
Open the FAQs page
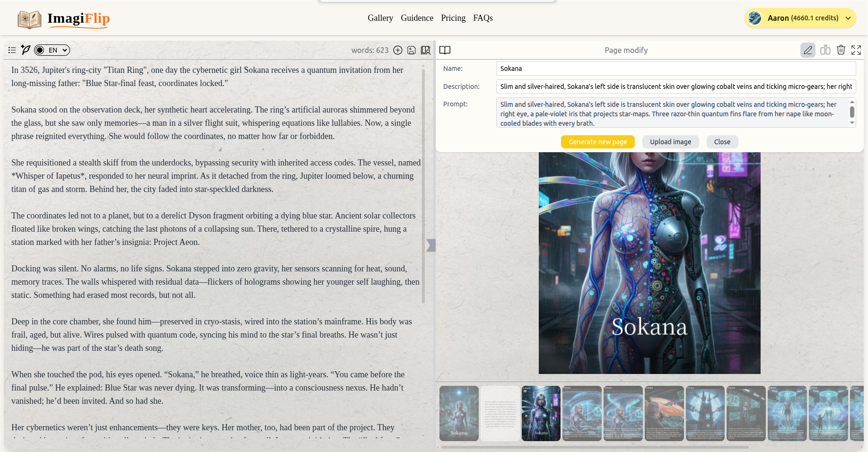click(x=482, y=18)
